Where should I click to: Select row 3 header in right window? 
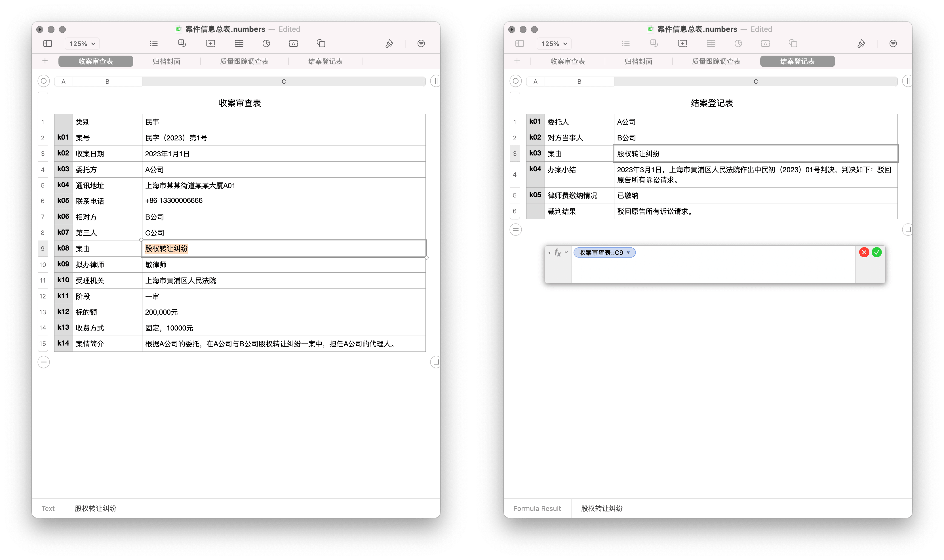point(515,153)
